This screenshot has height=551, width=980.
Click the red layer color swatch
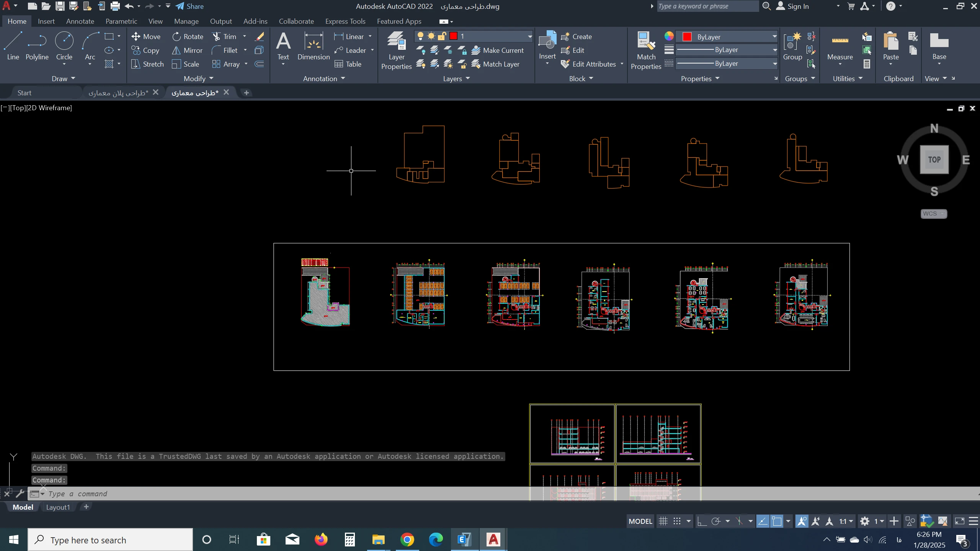[x=454, y=36]
